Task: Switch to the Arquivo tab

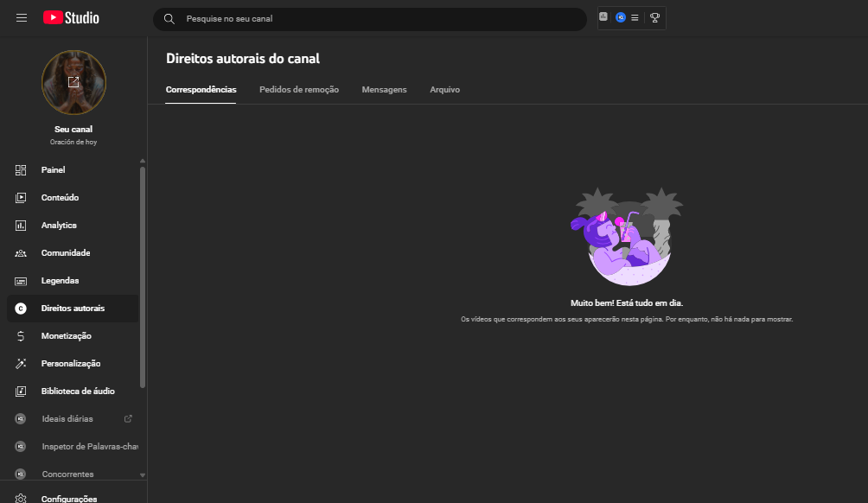Action: tap(445, 90)
